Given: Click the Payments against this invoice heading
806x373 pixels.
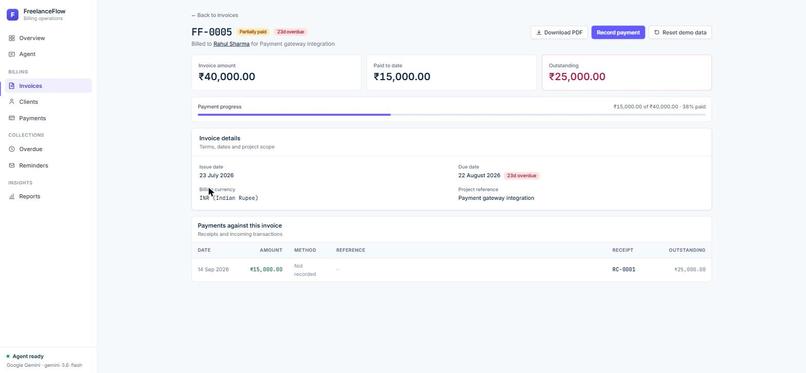Looking at the screenshot, I should (x=240, y=226).
